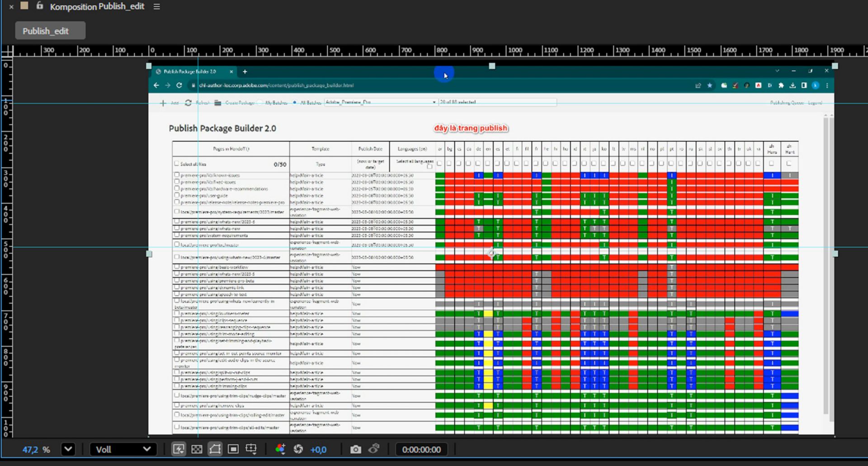Viewport: 868px width, 466px height.
Task: Check the 'zh Hans' language column checkbox
Action: (x=772, y=164)
